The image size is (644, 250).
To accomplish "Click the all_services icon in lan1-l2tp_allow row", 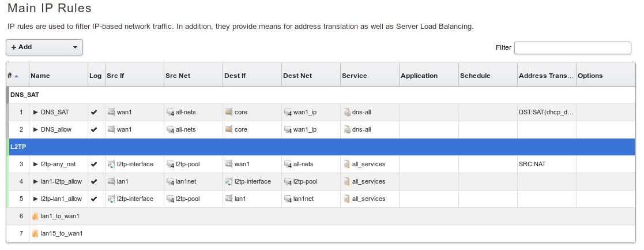I will coord(347,181).
